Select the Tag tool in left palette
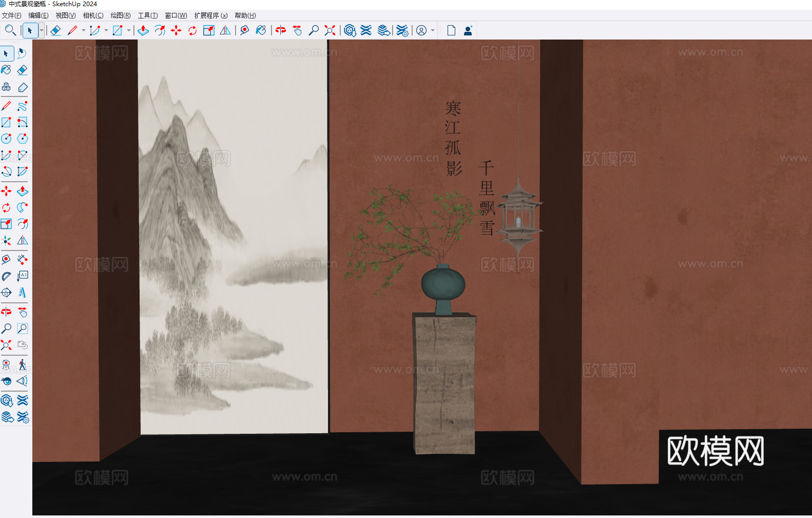 coord(22,87)
